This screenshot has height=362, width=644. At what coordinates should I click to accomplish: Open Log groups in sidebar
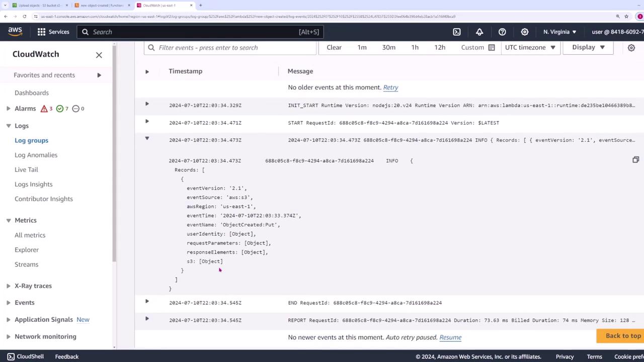(x=31, y=140)
